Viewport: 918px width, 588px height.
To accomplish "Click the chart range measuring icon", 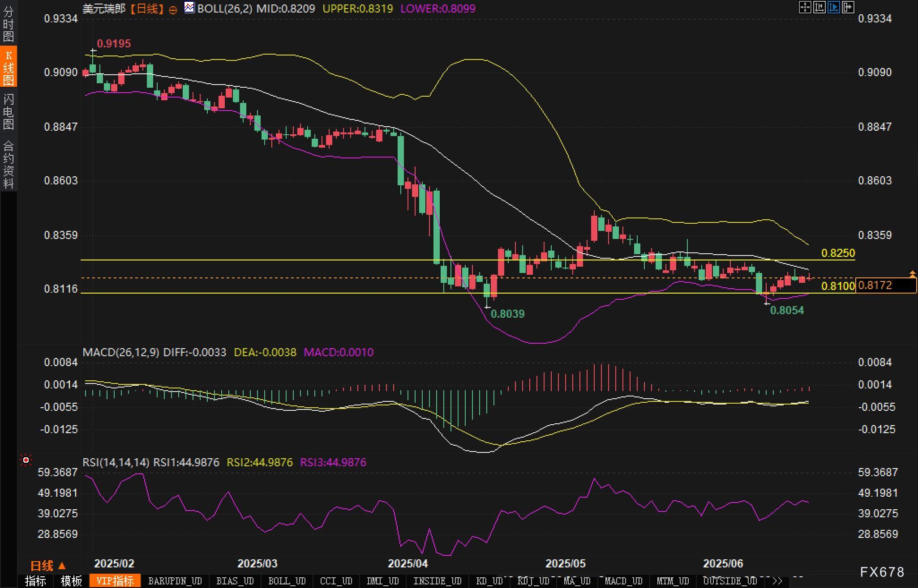I will pos(819,7).
